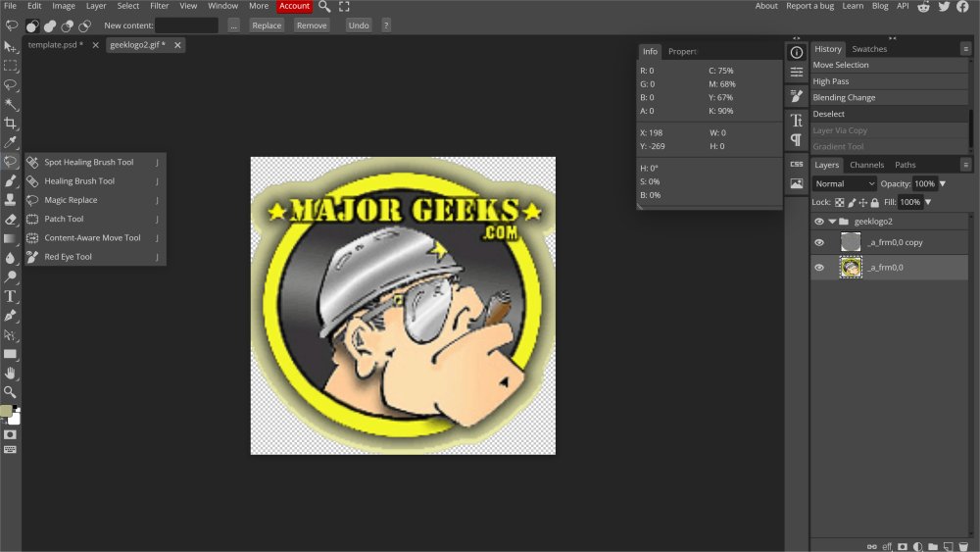
Task: Open the Adjustments sliders panel icon
Action: click(796, 73)
